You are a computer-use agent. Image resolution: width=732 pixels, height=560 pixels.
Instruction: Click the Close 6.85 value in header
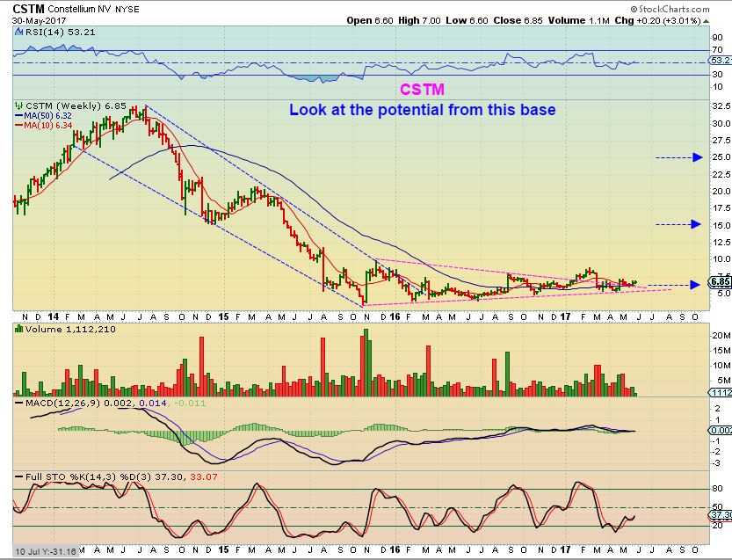(x=518, y=20)
